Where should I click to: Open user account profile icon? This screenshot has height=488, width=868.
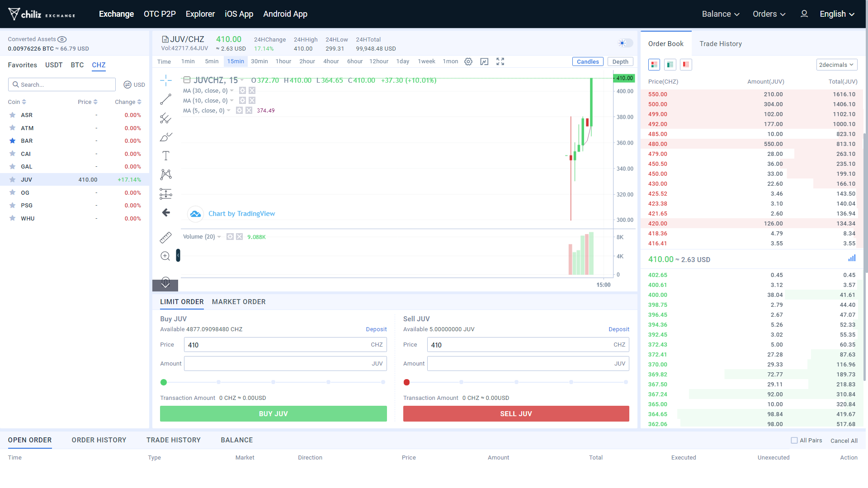click(x=804, y=14)
